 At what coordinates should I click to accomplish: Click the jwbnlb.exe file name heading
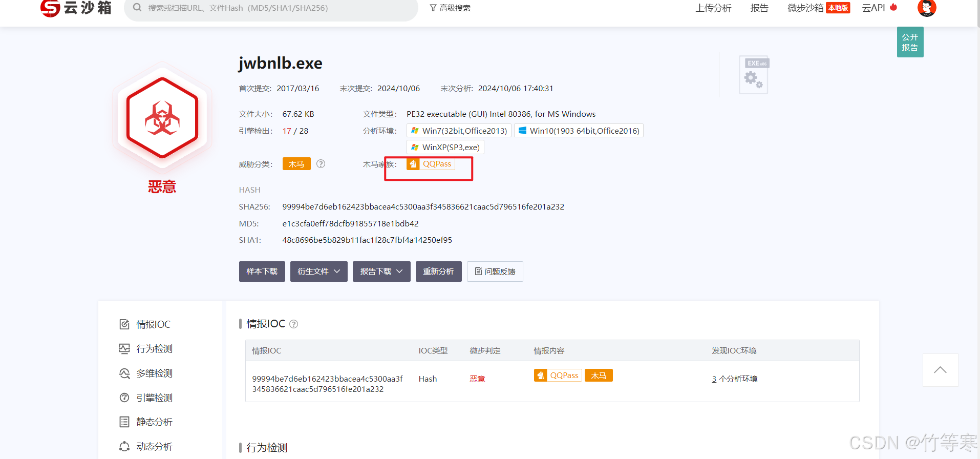(280, 63)
